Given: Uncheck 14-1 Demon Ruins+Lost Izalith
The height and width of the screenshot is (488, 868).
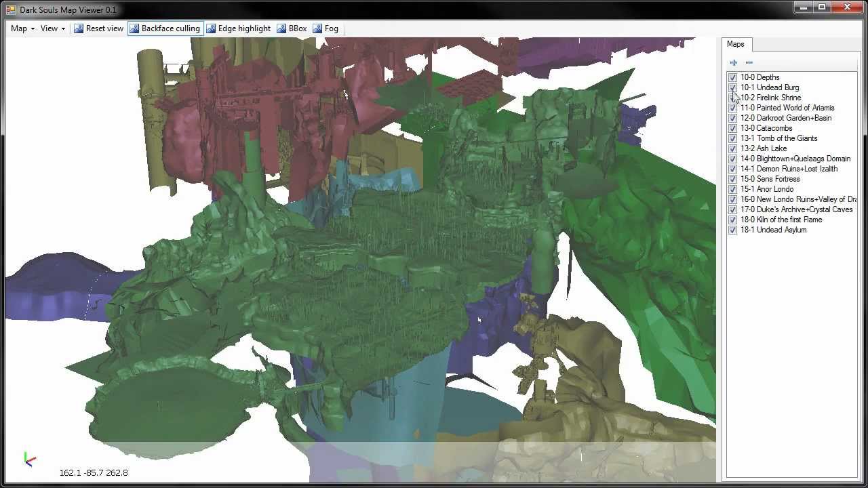Looking at the screenshot, I should pos(732,169).
